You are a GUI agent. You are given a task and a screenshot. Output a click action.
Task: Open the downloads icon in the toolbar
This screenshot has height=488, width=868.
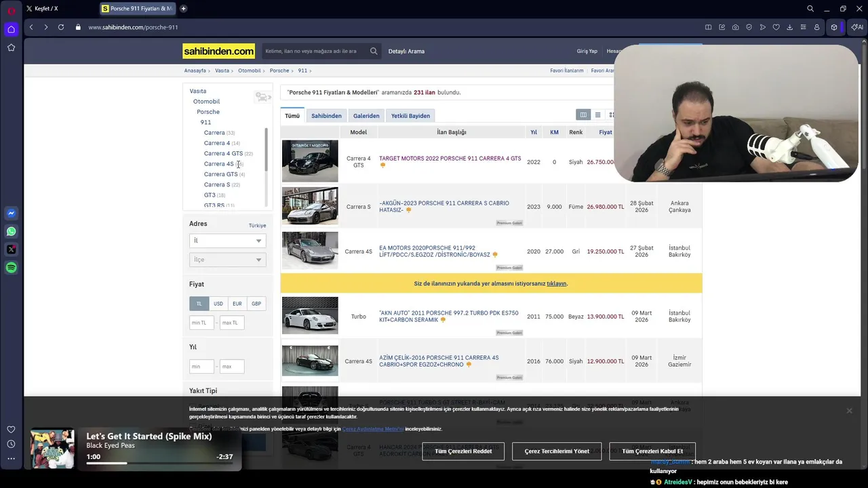(x=789, y=27)
